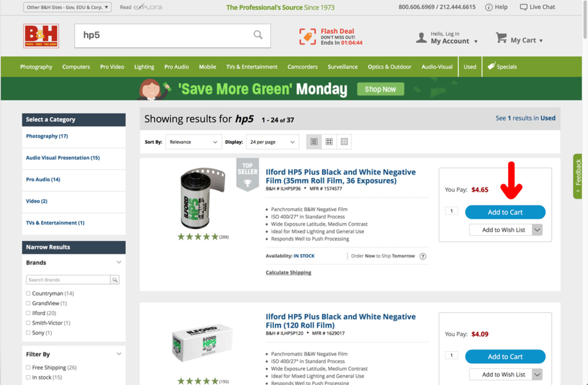Click the shipping help question mark icon
Screen dimensions: 588x385
[423, 256]
